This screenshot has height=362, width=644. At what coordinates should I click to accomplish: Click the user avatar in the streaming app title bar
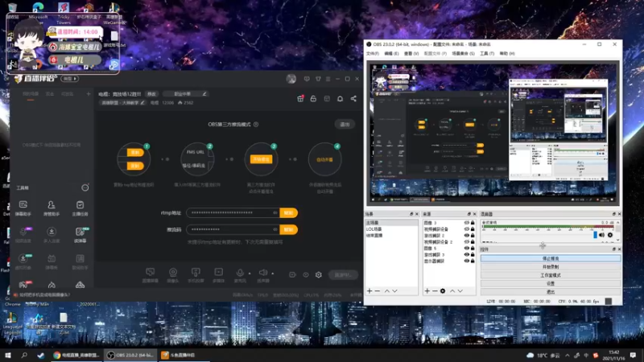(x=291, y=79)
